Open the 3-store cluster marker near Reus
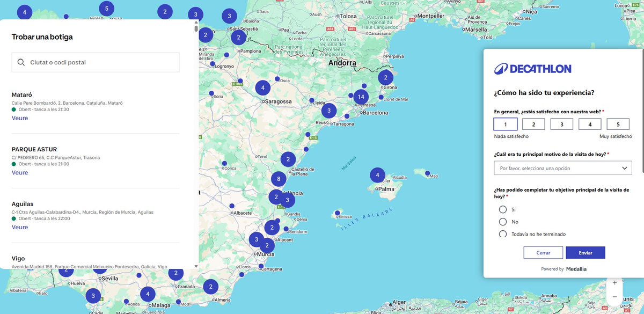This screenshot has width=644, height=314. [329, 111]
